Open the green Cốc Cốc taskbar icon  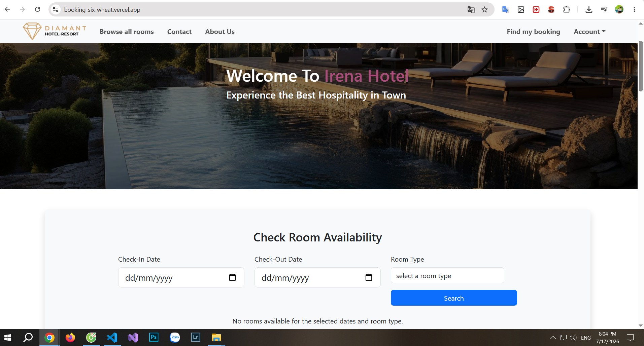(91, 337)
